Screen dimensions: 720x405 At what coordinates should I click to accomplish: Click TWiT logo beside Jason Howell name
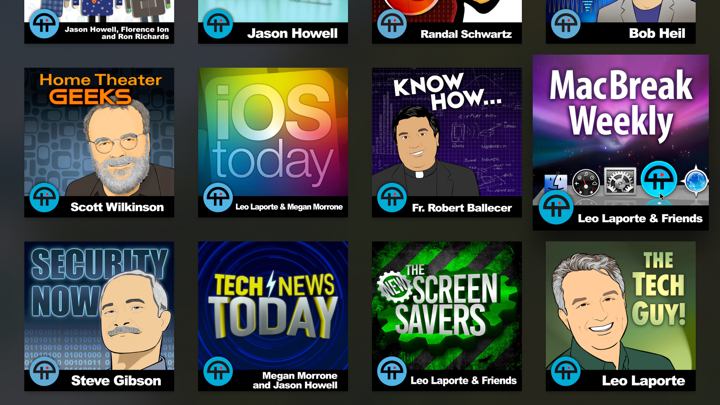click(218, 24)
